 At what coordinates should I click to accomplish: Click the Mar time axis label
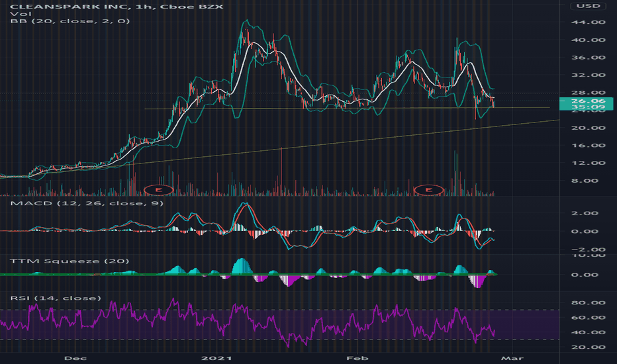(512, 358)
